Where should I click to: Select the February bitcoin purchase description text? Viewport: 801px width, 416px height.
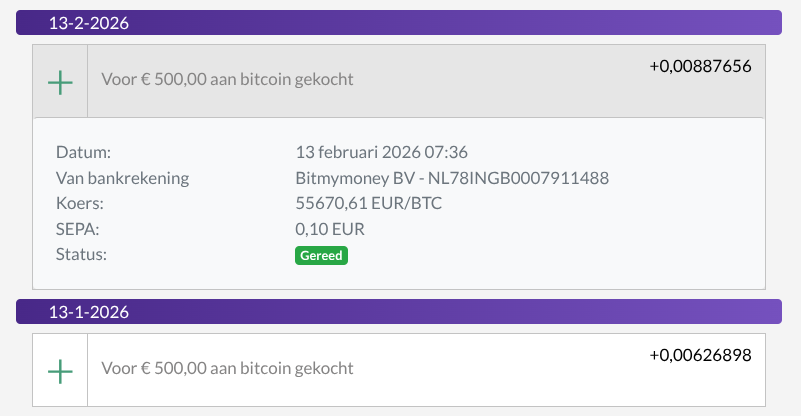click(x=227, y=79)
